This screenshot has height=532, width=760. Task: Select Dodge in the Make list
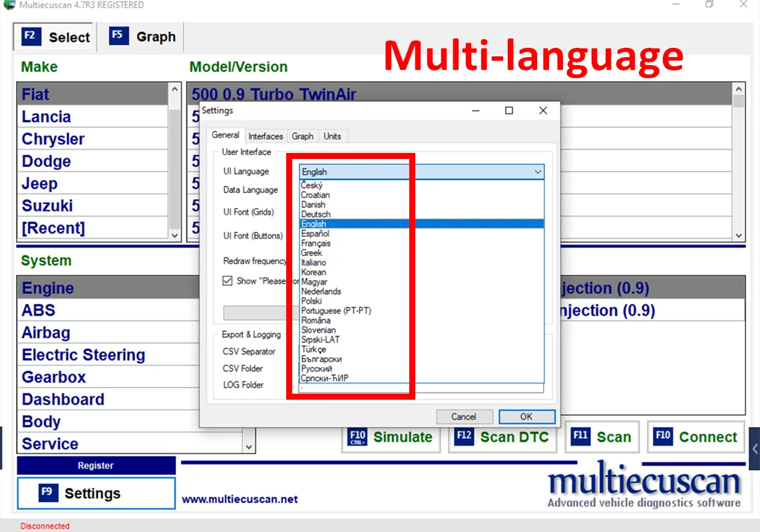click(93, 162)
